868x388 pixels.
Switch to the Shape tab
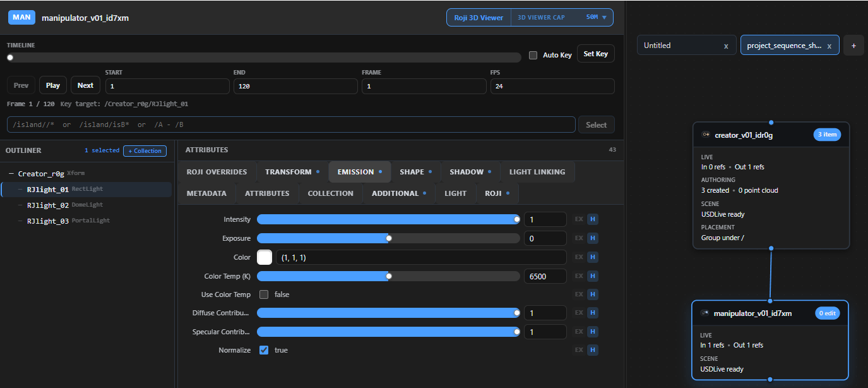415,172
